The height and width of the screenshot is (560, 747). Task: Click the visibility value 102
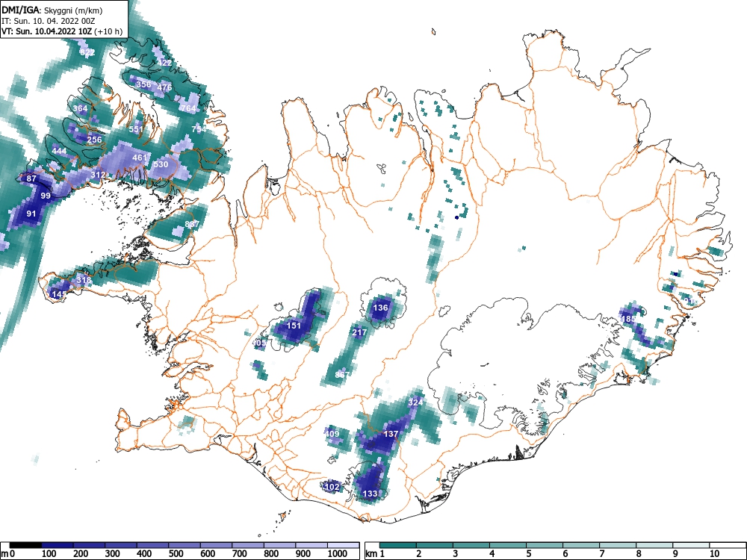[x=332, y=487]
